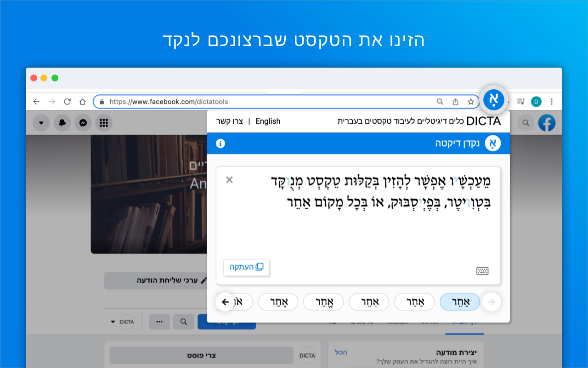Copy text with the העתקה button

pyautogui.click(x=247, y=267)
